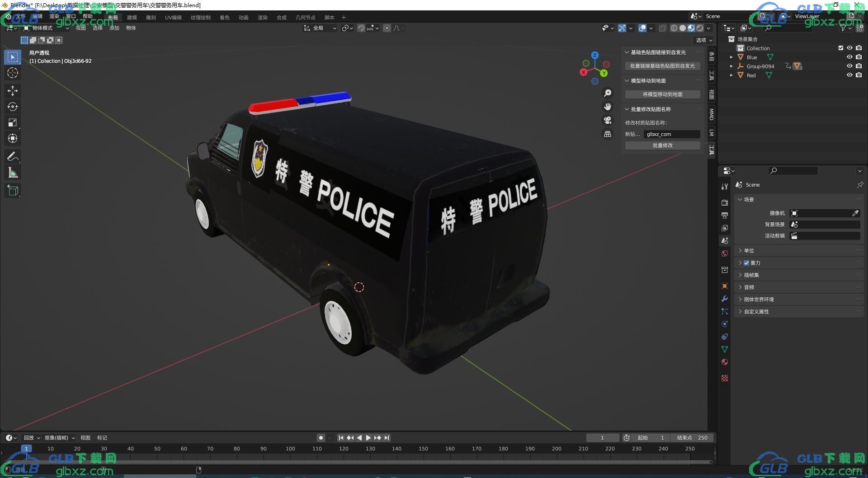Switch to material preview shading
Image resolution: width=868 pixels, height=478 pixels.
click(x=691, y=28)
